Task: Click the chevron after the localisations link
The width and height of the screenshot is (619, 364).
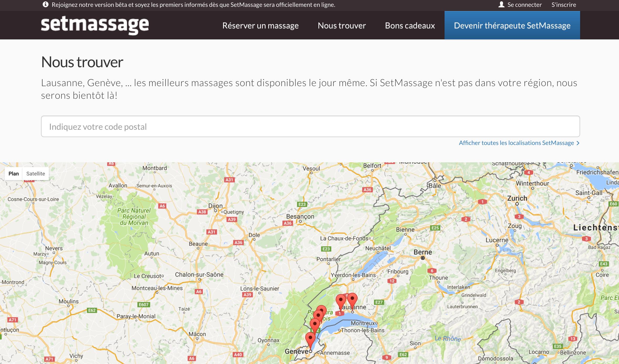Action: coord(578,143)
